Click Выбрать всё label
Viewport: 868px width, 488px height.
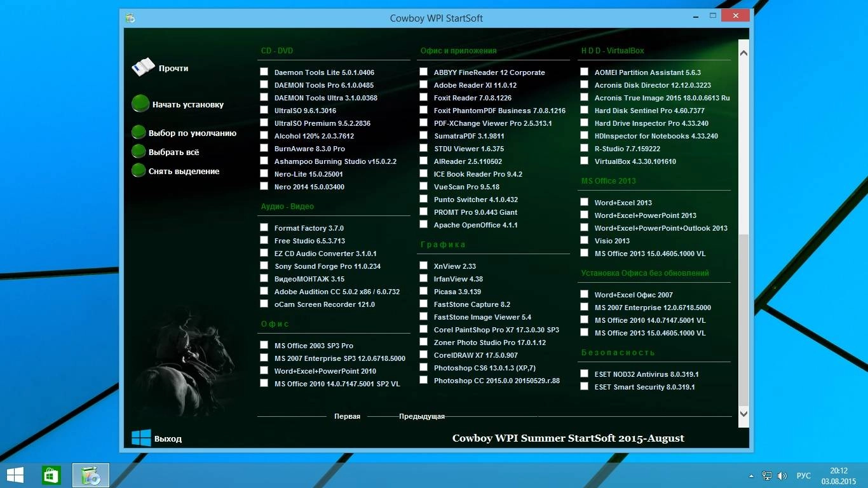coord(173,152)
